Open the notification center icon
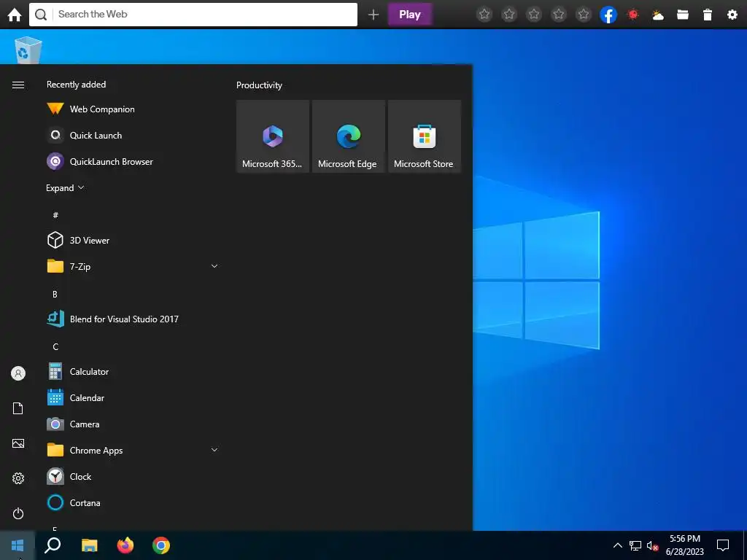The image size is (747, 560). (x=723, y=545)
